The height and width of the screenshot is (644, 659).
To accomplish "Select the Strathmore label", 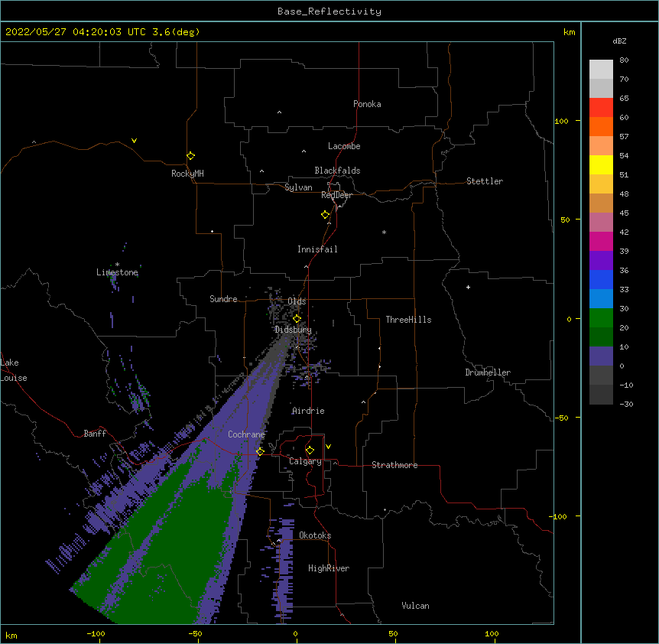I will (394, 465).
